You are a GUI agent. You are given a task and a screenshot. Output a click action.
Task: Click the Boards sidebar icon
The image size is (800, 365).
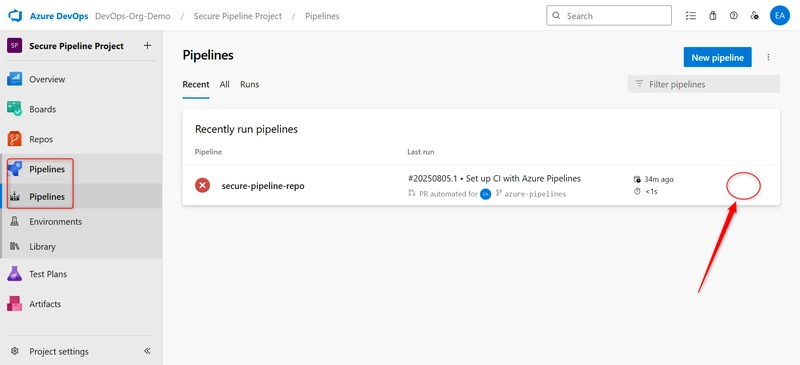coord(14,109)
